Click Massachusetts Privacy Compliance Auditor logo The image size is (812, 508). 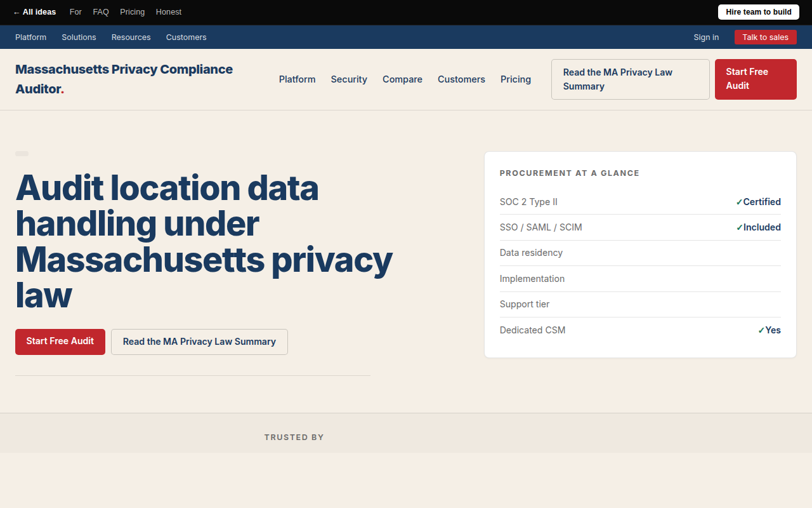[x=124, y=79]
